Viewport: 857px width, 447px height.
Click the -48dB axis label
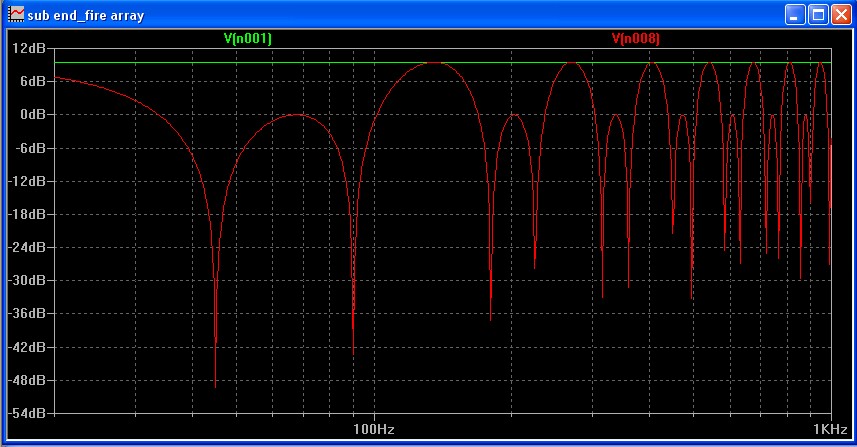(x=26, y=380)
